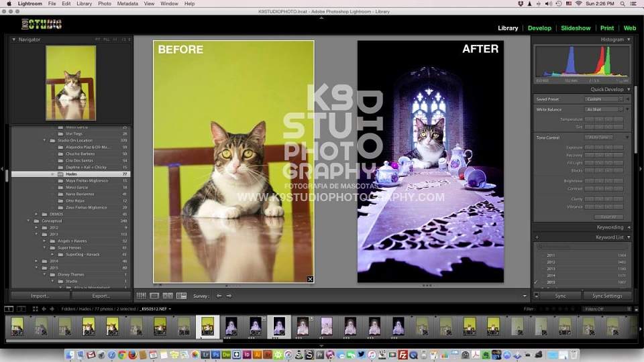Select the Super Heroes folder
Image resolution: width=644 pixels, height=362 pixels.
pyautogui.click(x=70, y=248)
